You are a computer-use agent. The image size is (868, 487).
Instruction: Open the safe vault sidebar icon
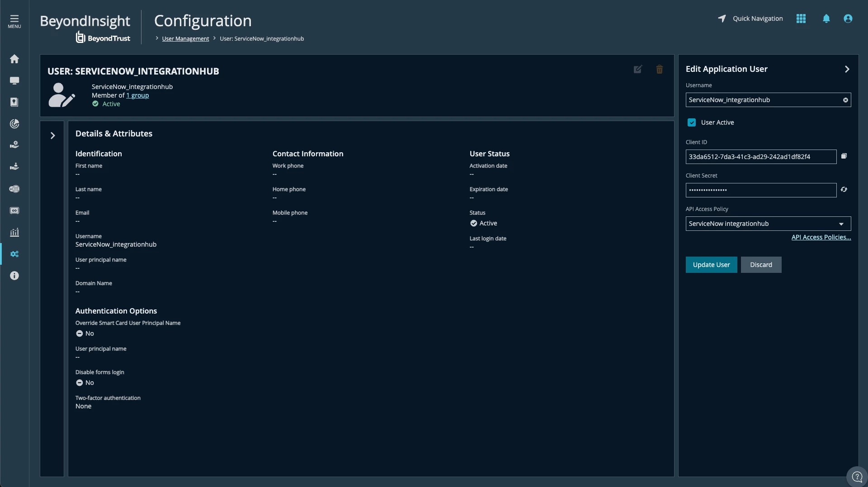click(14, 211)
